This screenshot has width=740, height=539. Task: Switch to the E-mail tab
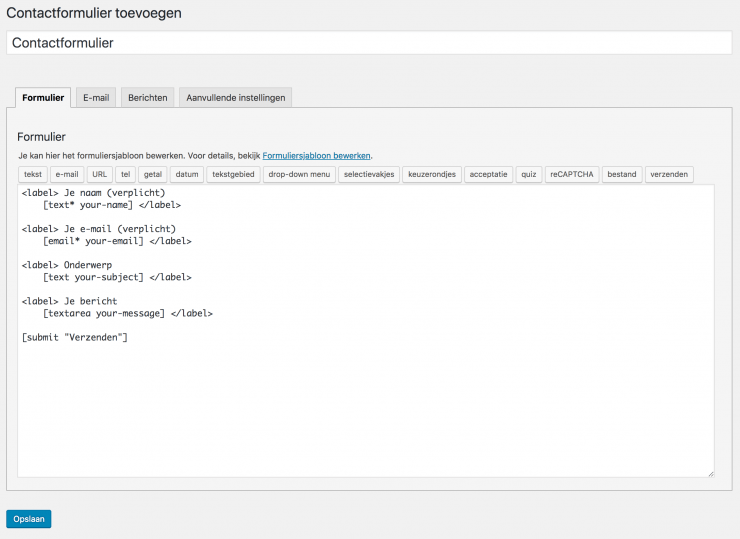click(x=96, y=97)
